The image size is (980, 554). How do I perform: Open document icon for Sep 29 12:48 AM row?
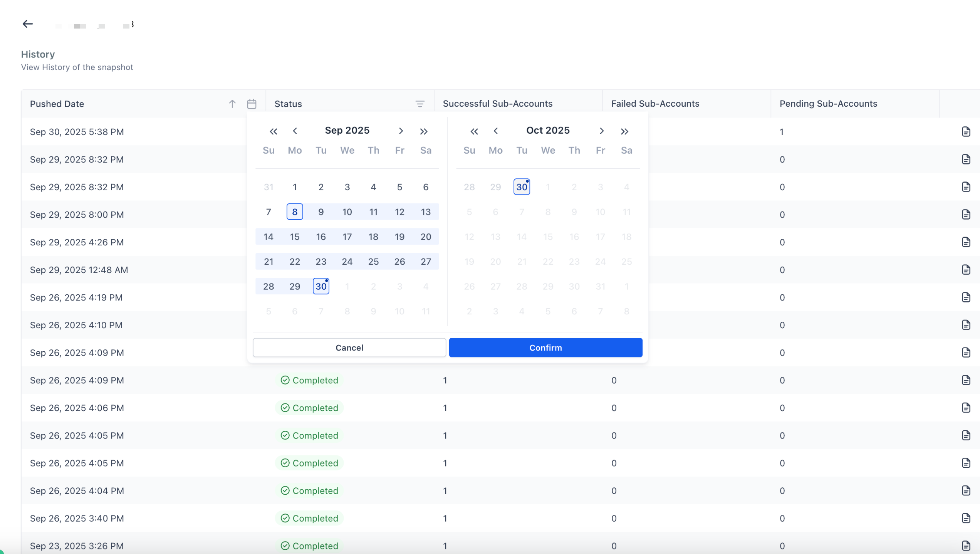pos(966,270)
